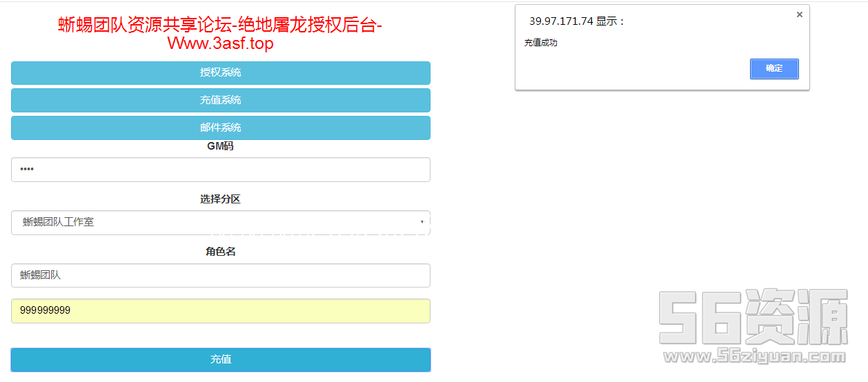Viewport: 868px width, 382px height.
Task: Switch to the 充值系统 section
Action: 221,100
